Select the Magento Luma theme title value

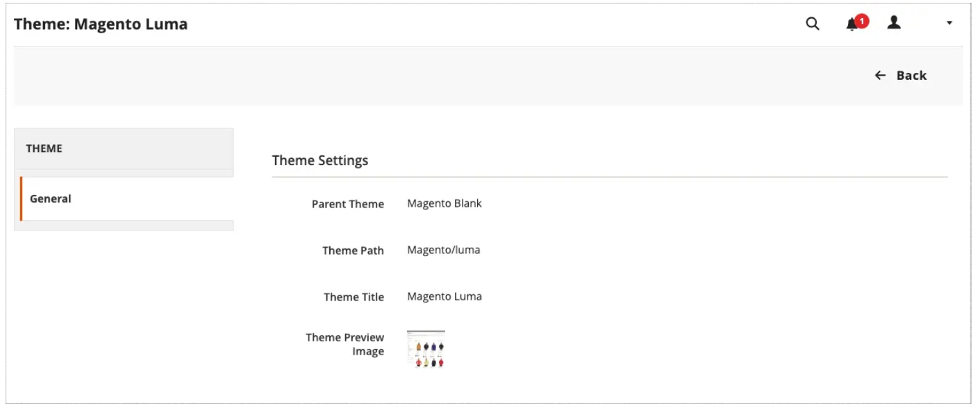(x=445, y=296)
